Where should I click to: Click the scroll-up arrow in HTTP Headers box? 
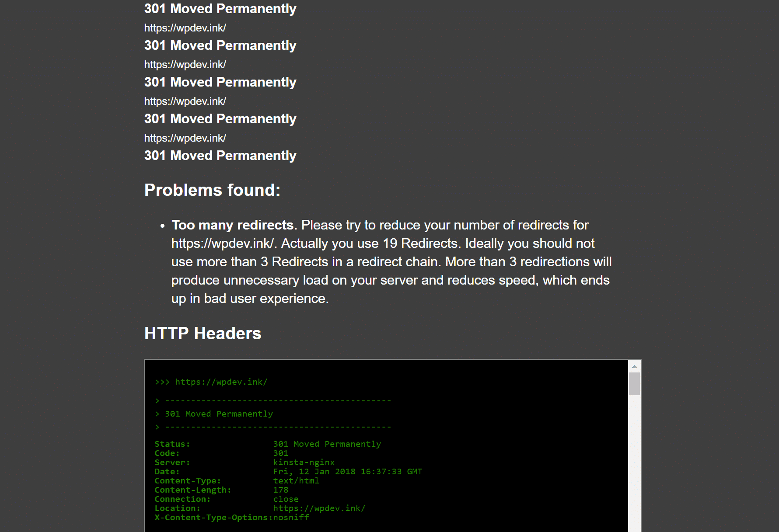[634, 366]
